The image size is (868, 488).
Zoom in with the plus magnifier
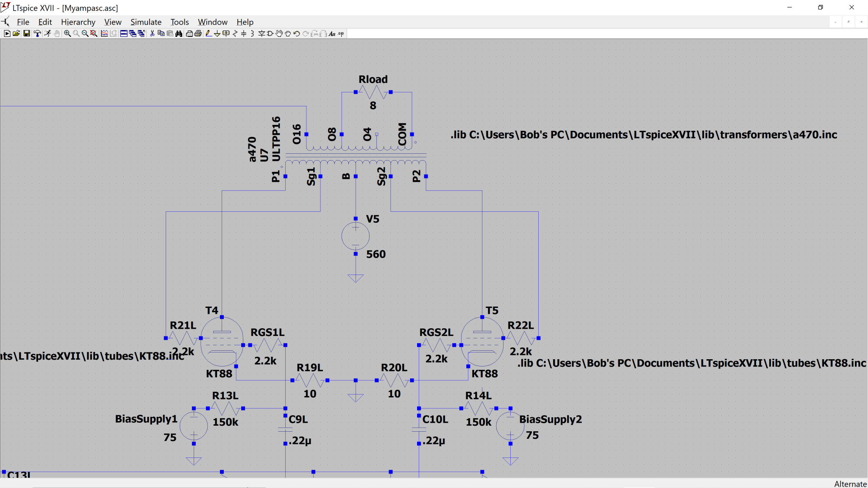[67, 33]
